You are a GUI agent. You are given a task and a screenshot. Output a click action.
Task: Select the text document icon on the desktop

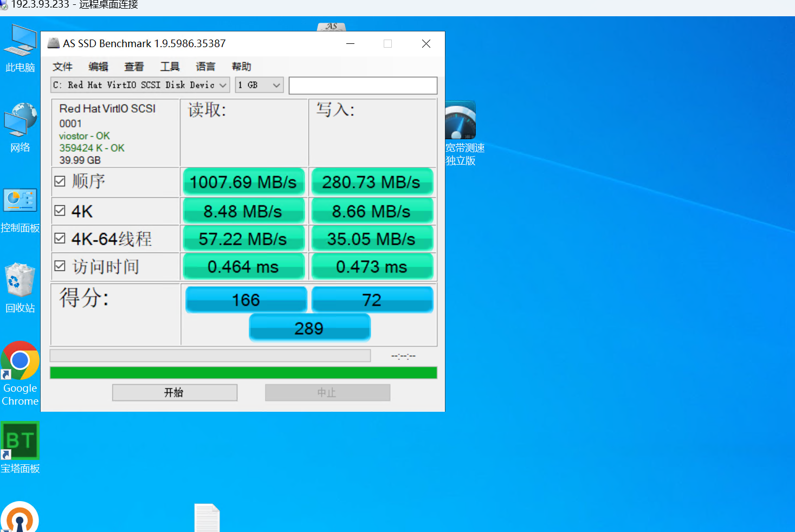click(x=207, y=518)
